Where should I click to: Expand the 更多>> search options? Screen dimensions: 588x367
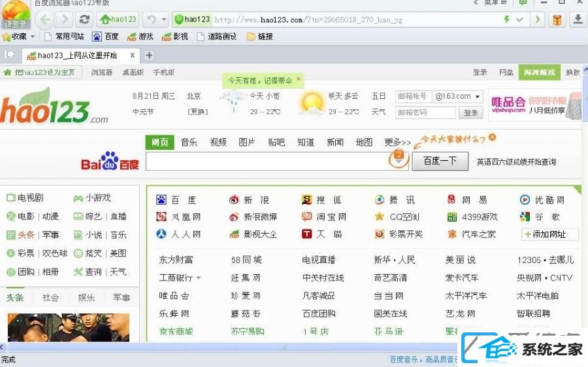397,143
